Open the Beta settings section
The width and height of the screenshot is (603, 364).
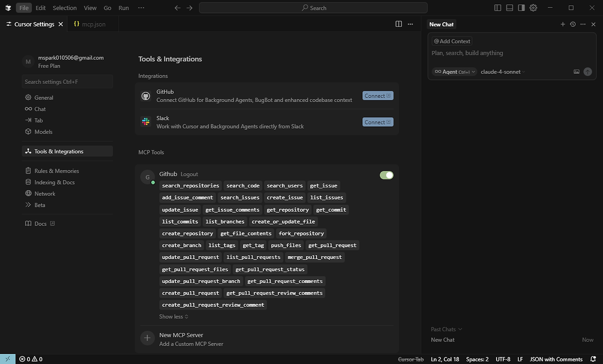pyautogui.click(x=67, y=205)
